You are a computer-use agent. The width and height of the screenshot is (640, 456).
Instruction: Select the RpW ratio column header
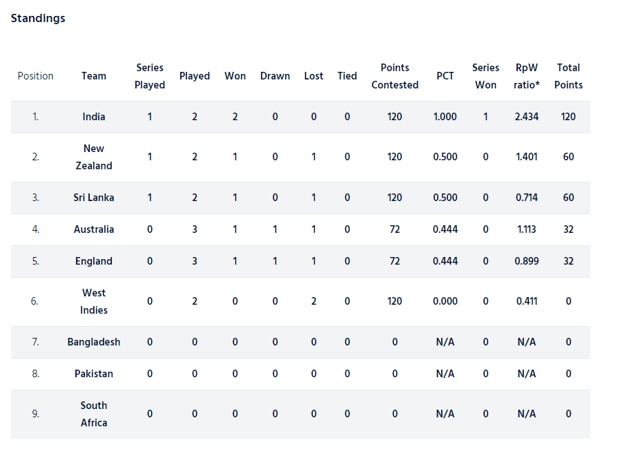527,76
